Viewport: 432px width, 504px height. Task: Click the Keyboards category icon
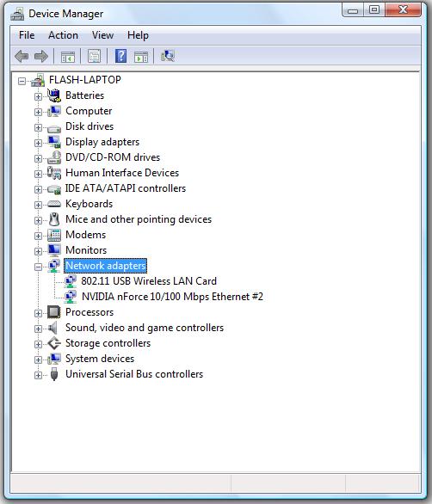[x=53, y=204]
